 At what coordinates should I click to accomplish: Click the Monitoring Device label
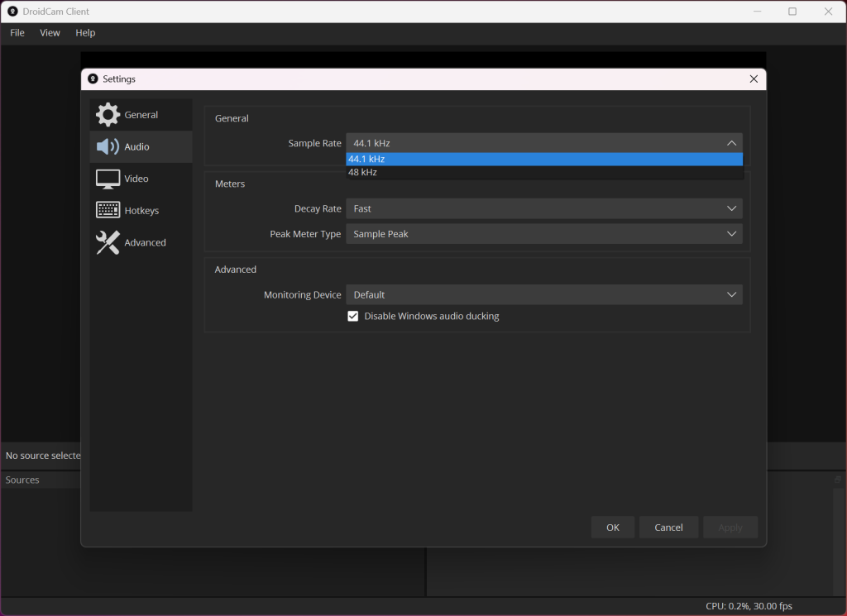(x=303, y=295)
